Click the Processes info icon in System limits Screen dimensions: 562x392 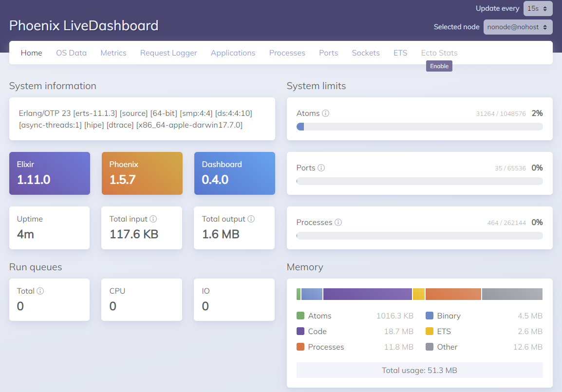pos(338,222)
